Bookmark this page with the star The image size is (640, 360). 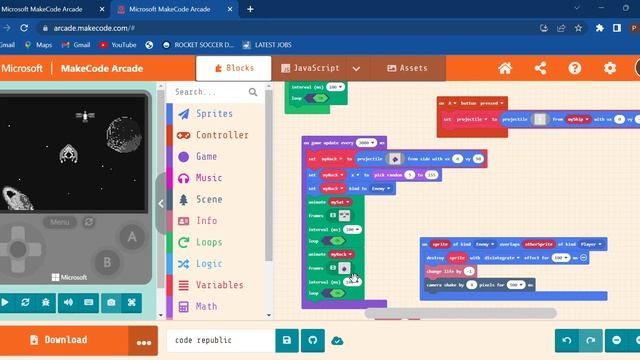[x=578, y=28]
